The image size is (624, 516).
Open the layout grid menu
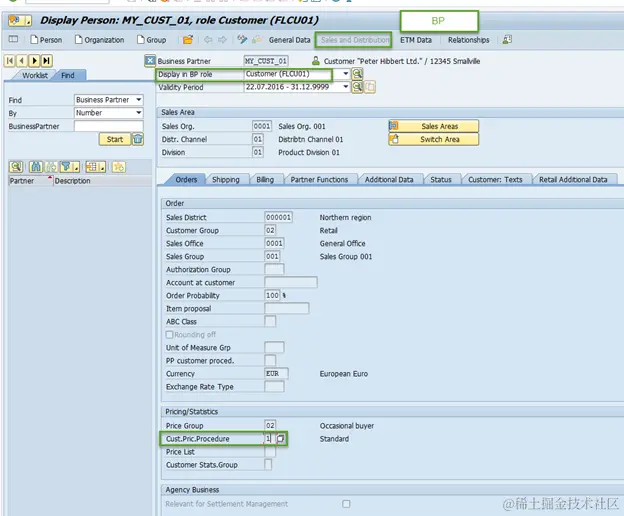tap(96, 167)
